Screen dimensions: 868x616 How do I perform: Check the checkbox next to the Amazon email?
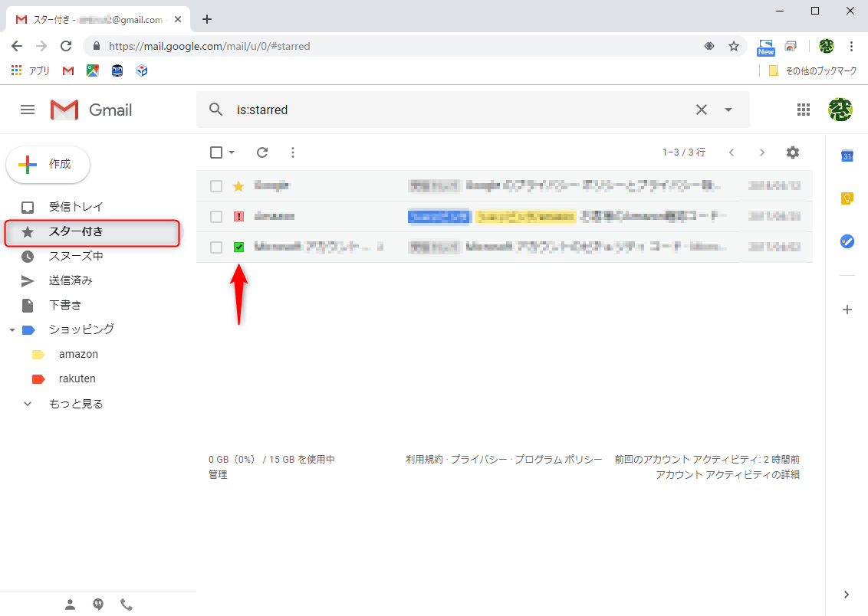coord(215,216)
